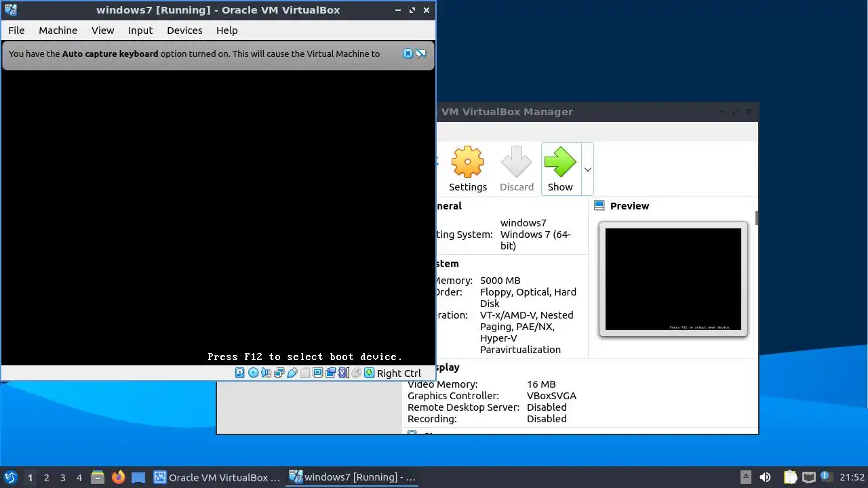Click the network adapters icon in VM status bar

(279, 373)
